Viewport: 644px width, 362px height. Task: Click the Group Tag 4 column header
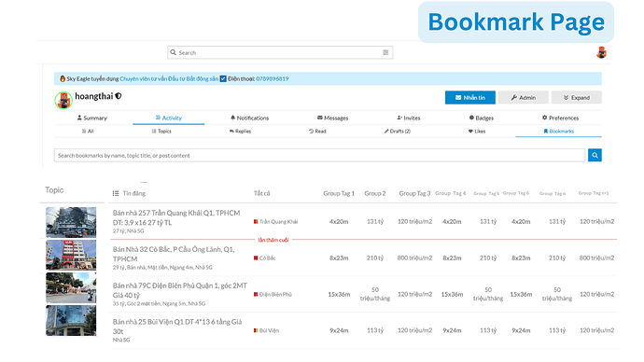click(x=451, y=193)
